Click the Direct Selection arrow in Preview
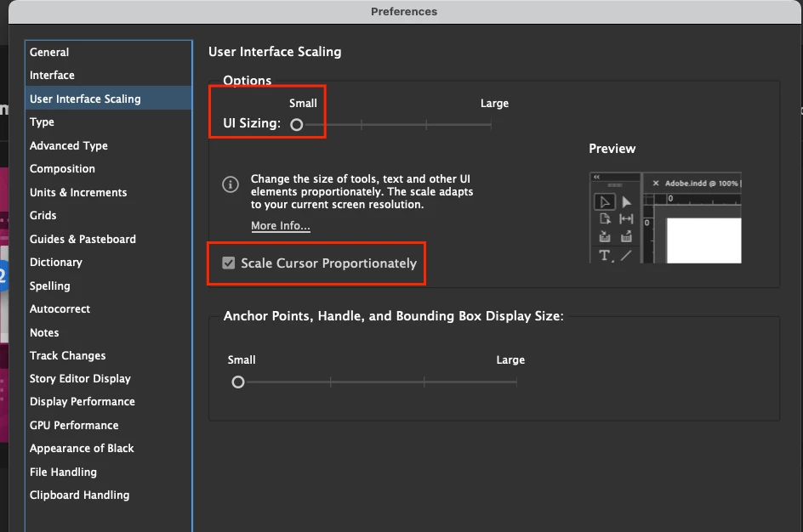This screenshot has height=532, width=803. [x=626, y=202]
